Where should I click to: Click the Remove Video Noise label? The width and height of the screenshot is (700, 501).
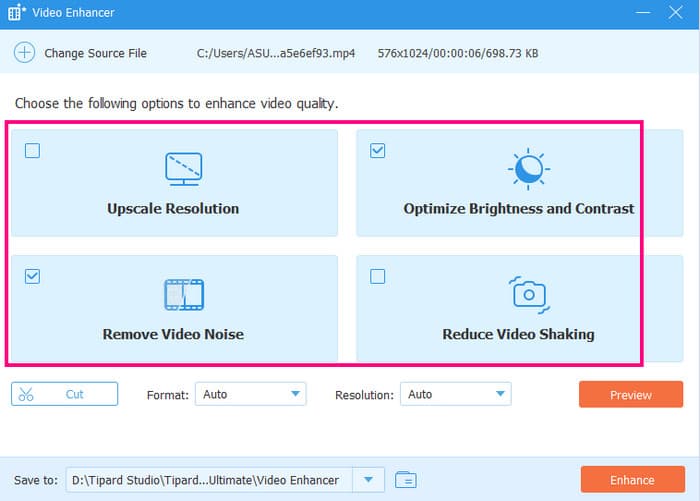pyautogui.click(x=173, y=334)
